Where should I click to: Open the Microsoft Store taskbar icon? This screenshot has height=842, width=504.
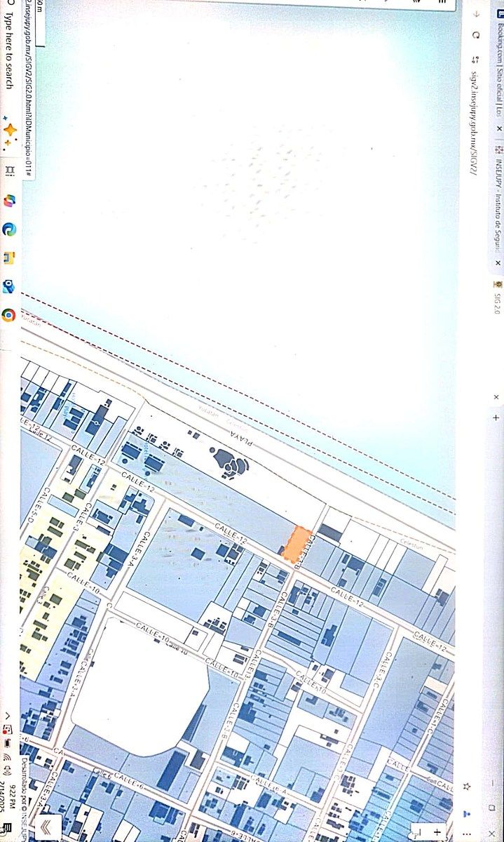pos(8,286)
